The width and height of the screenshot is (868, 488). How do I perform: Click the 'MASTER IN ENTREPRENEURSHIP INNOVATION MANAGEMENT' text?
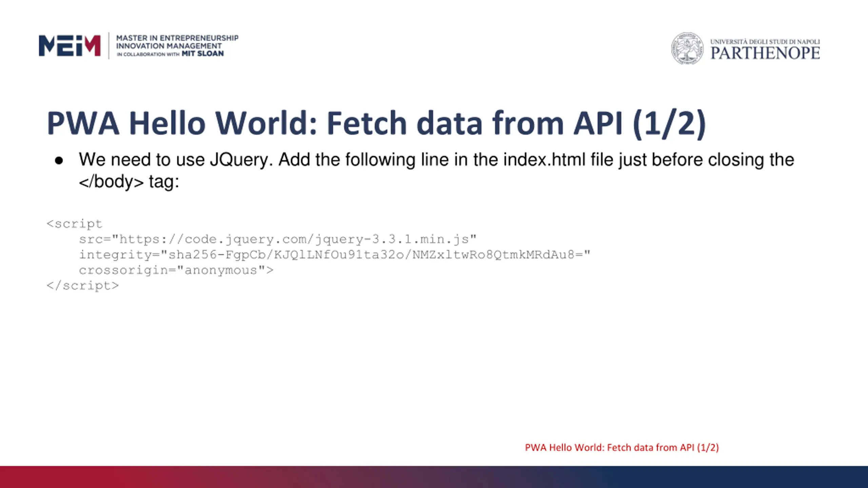[177, 42]
